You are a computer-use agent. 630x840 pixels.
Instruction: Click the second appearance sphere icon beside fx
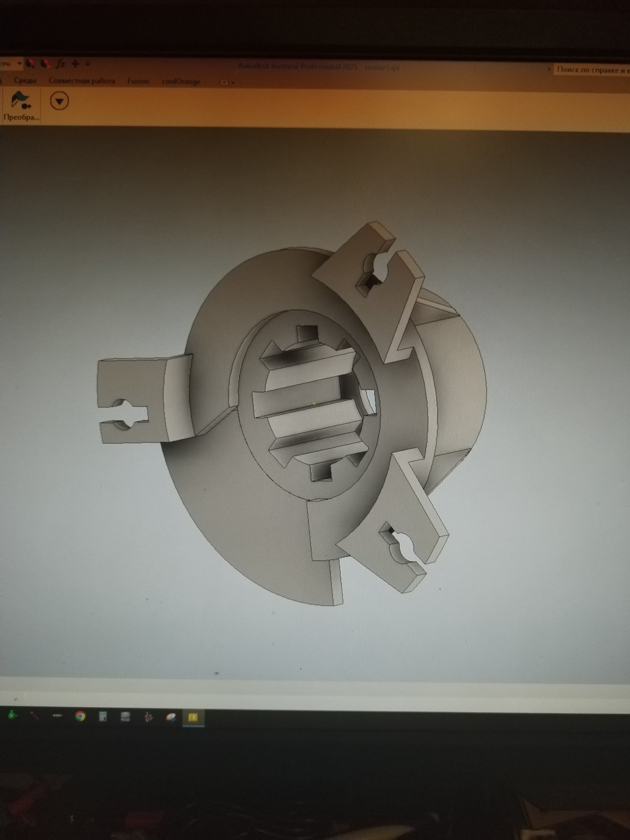click(45, 63)
